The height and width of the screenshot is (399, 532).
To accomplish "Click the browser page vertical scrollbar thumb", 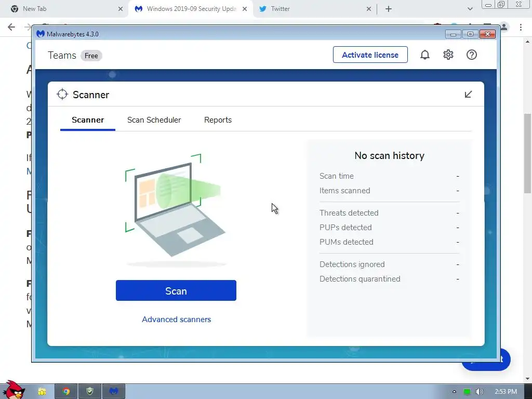I will point(528,153).
